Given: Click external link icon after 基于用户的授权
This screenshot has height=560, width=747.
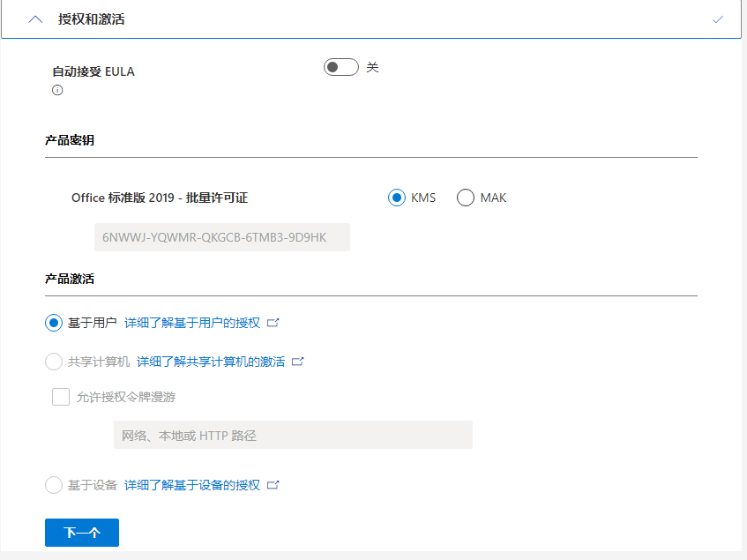Looking at the screenshot, I should point(273,323).
